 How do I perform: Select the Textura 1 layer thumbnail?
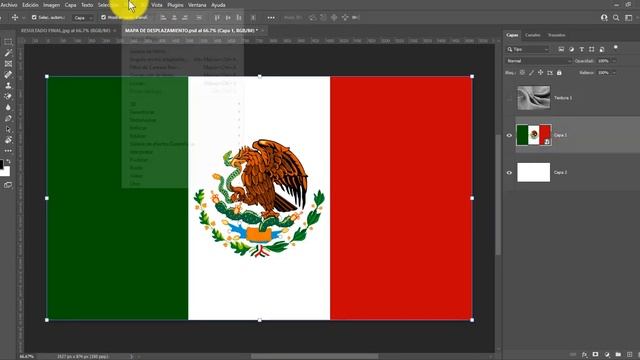[533, 98]
